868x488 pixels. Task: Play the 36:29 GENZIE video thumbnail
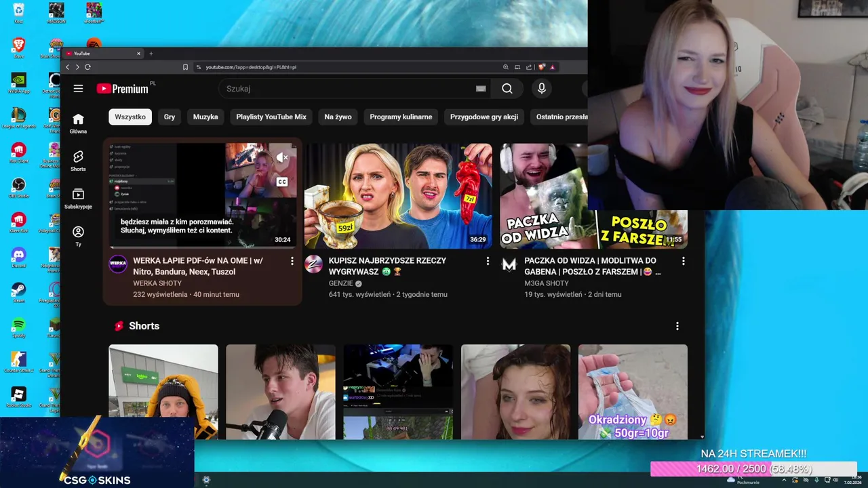pos(398,196)
